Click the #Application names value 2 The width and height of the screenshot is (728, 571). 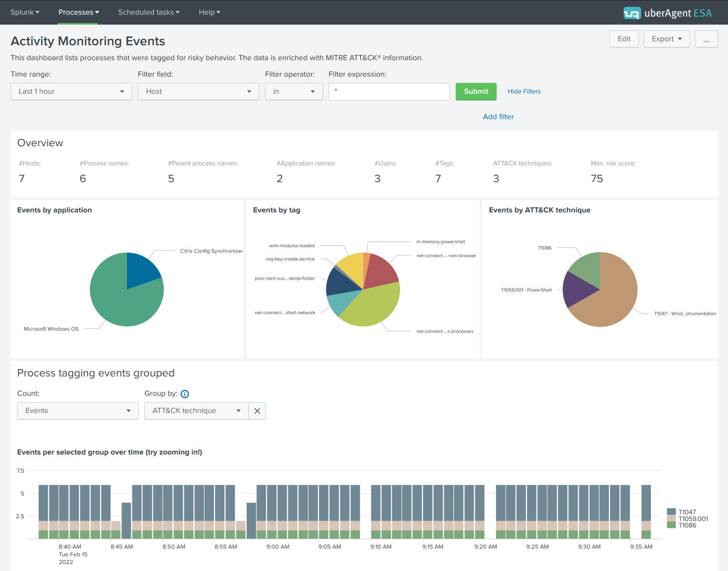pyautogui.click(x=280, y=179)
